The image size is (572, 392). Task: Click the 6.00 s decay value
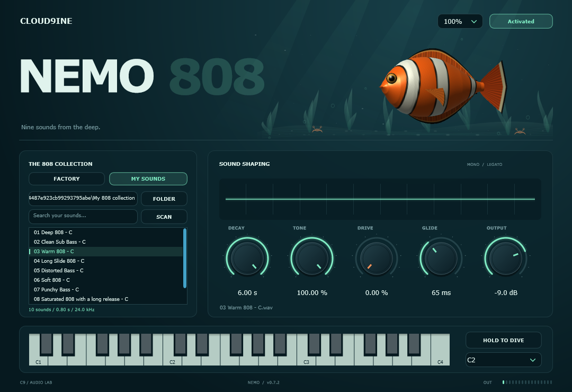[x=247, y=293]
